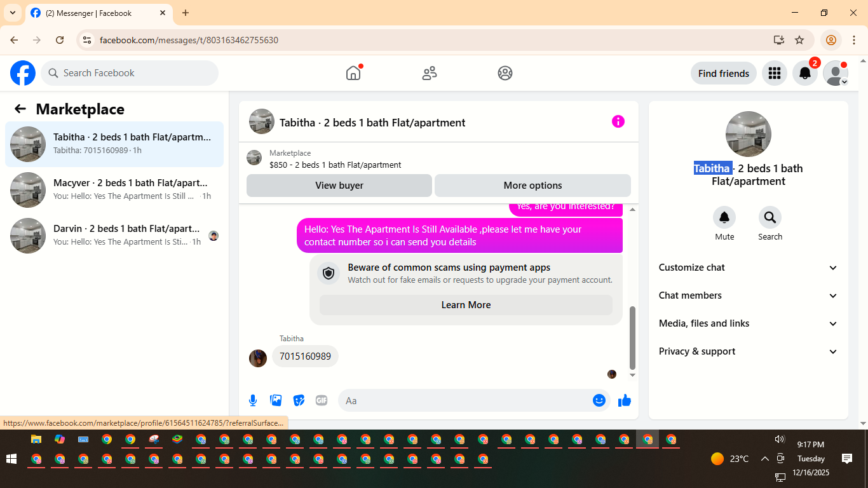Bookmark this page with the star icon
Image resolution: width=868 pixels, height=488 pixels.
point(799,40)
